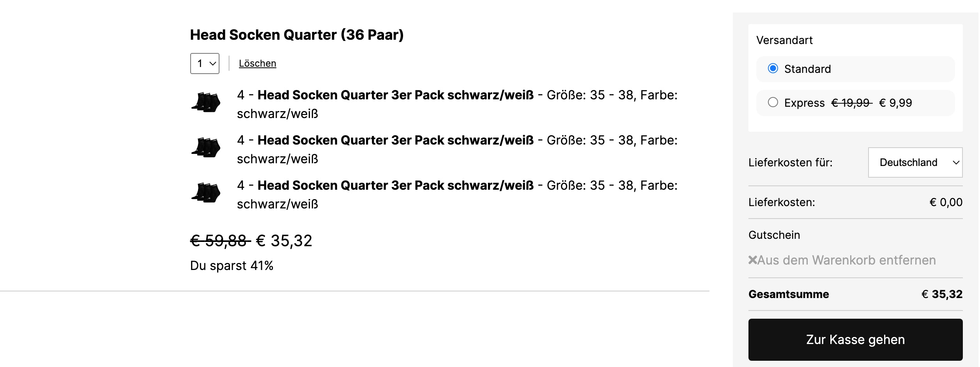The width and height of the screenshot is (980, 367).
Task: Select the Express shipping radio button
Action: pos(773,102)
